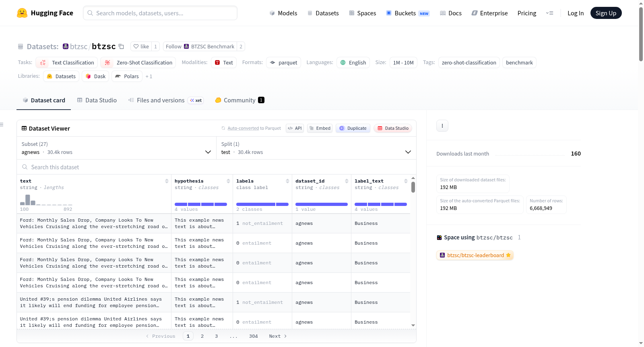Go to page 3 of the table
644x347 pixels.
click(216, 336)
